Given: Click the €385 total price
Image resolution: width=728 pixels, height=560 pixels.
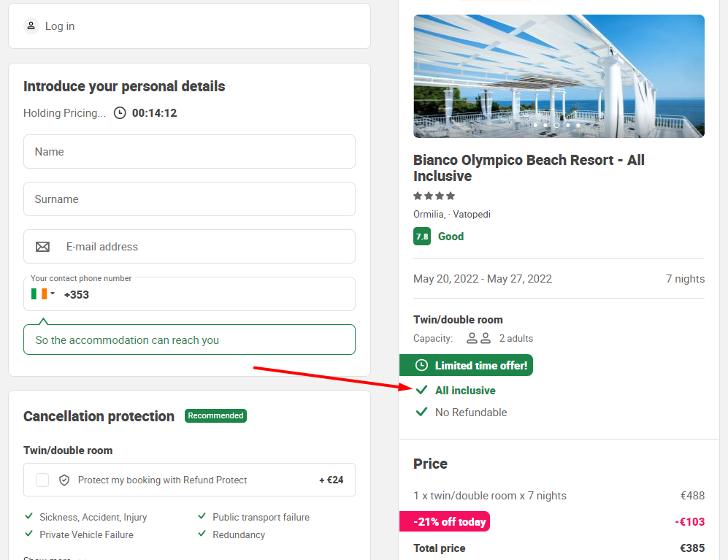Looking at the screenshot, I should (692, 548).
